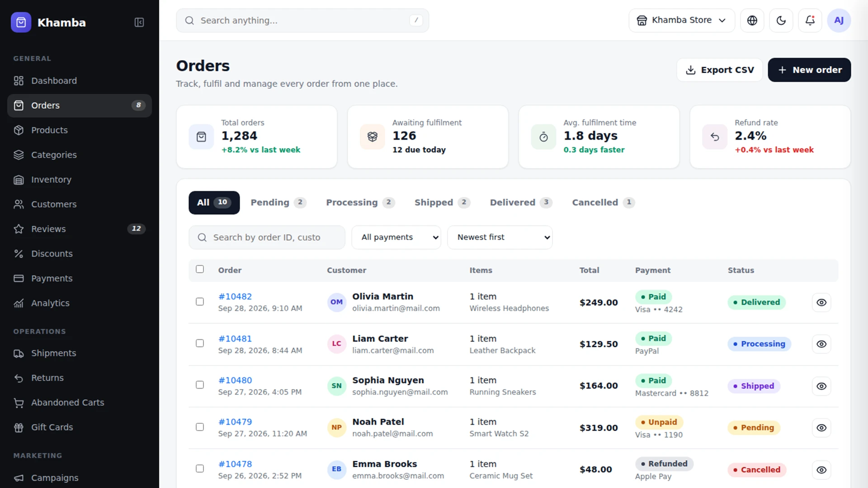This screenshot has width=868, height=488.
Task: Click the Noah Patel NP avatar
Action: point(336,427)
